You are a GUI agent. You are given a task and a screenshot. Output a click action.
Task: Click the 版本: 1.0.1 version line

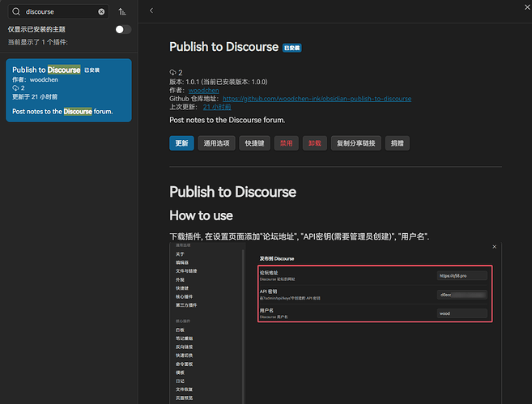coord(219,82)
